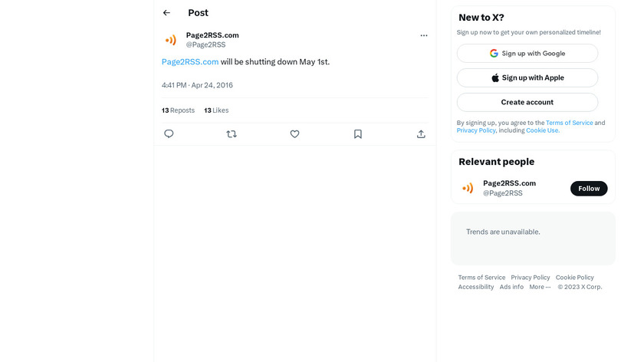
Task: View the 13 Reposts list
Action: click(x=178, y=110)
